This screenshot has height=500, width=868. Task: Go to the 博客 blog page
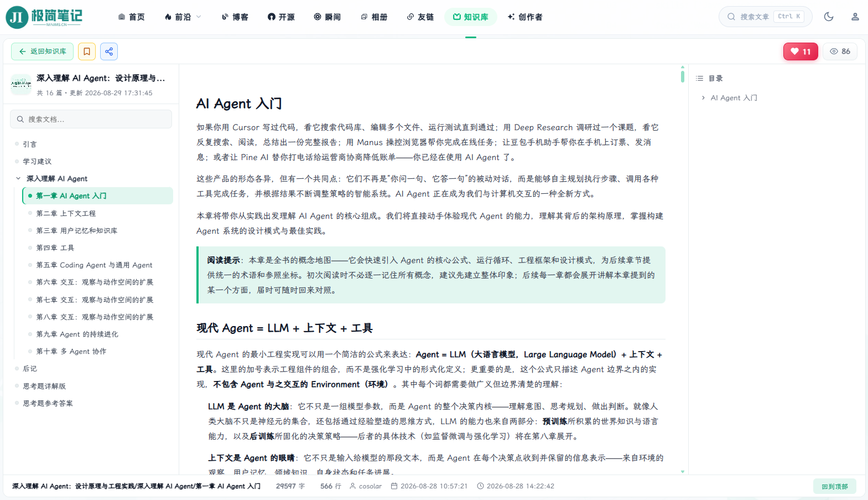coord(235,17)
